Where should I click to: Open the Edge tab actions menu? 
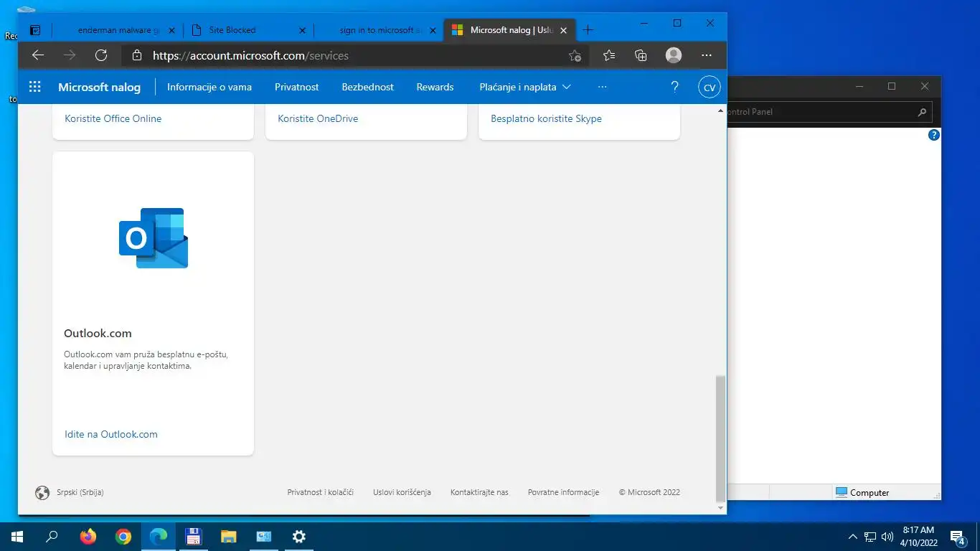(x=35, y=30)
